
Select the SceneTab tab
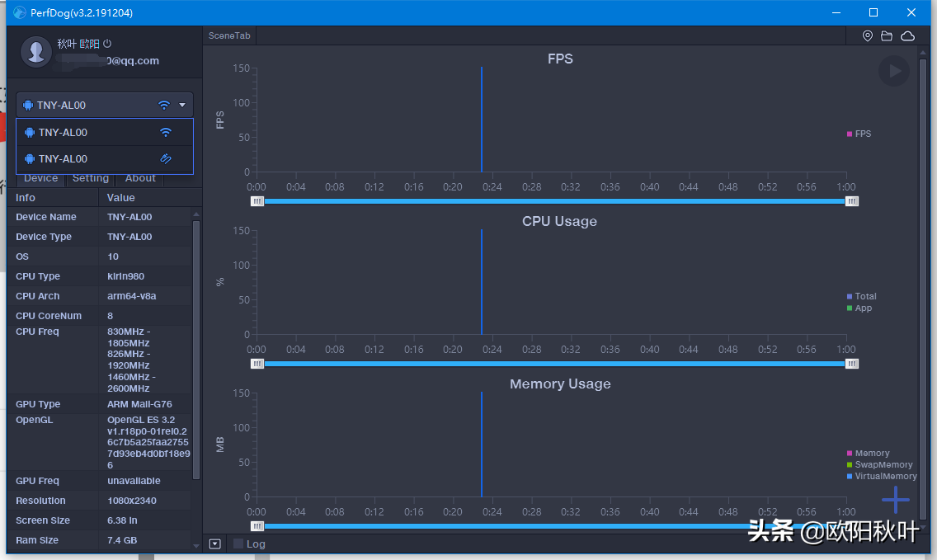point(229,35)
